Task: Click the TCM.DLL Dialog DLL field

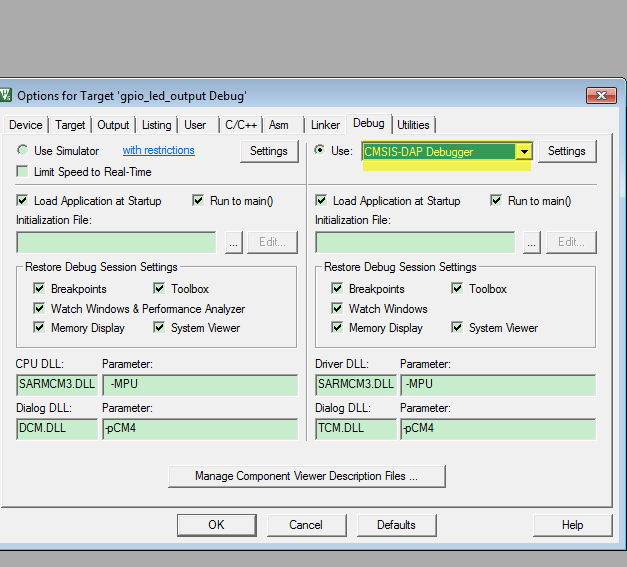Action: [x=356, y=429]
